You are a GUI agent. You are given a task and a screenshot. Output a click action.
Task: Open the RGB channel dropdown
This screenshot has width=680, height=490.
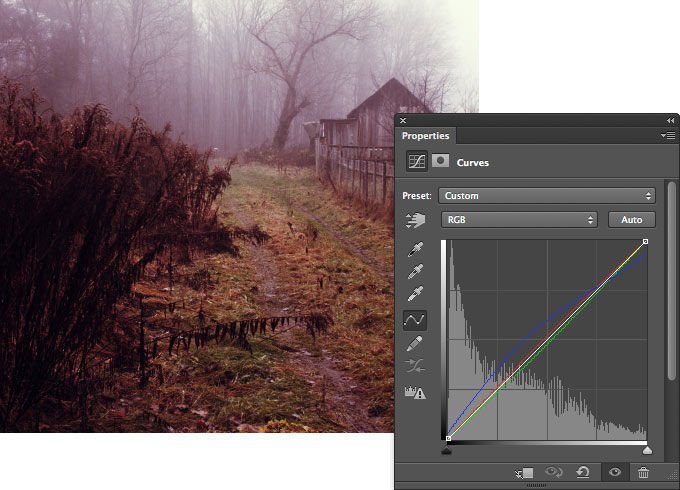click(519, 220)
